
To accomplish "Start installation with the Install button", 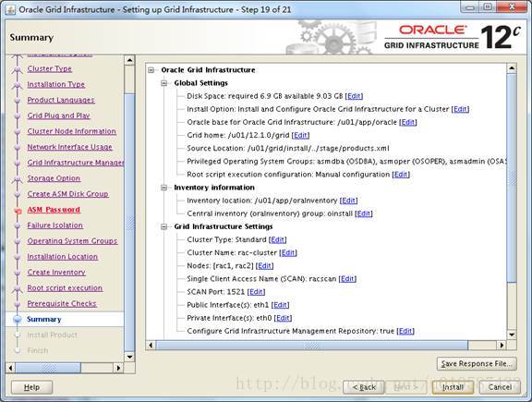I will [453, 387].
